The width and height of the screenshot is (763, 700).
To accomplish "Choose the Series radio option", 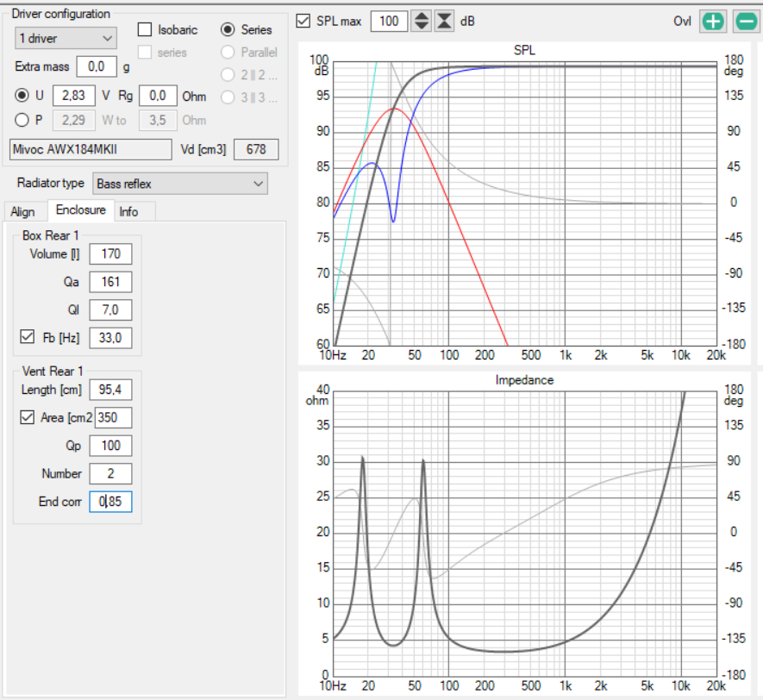I will coord(228,30).
